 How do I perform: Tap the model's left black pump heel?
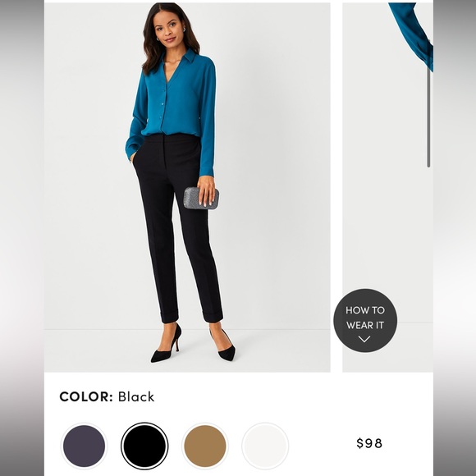click(225, 346)
